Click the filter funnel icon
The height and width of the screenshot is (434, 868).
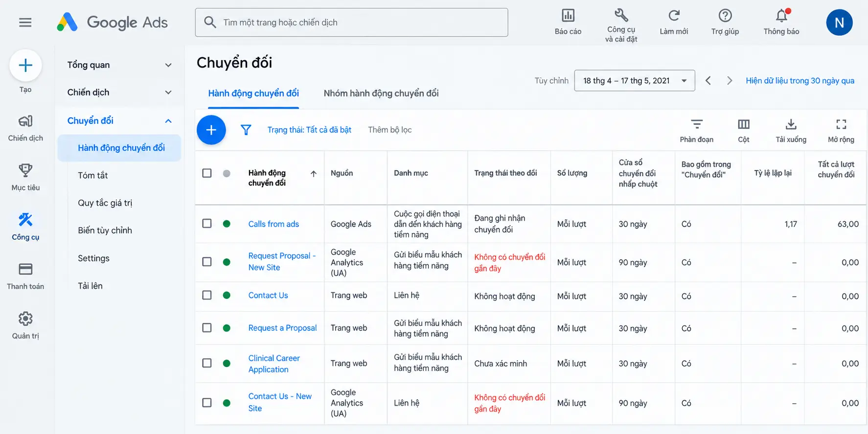pyautogui.click(x=246, y=130)
